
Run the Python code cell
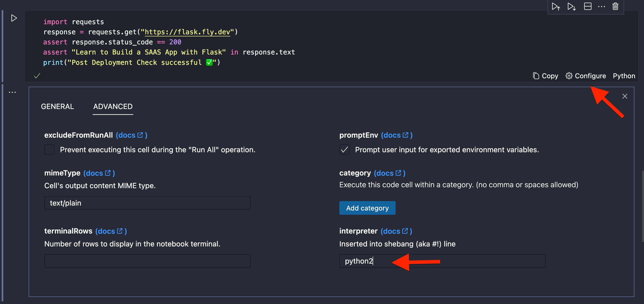14,18
